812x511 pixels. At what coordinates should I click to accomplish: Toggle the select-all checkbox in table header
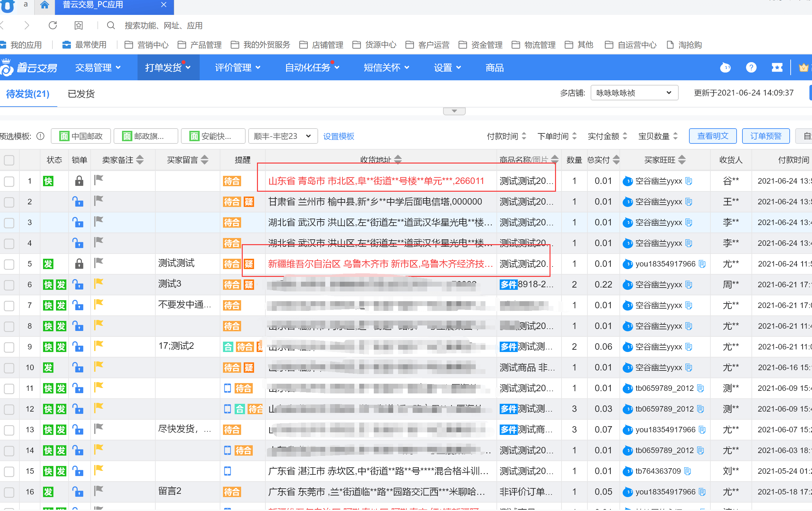point(9,160)
